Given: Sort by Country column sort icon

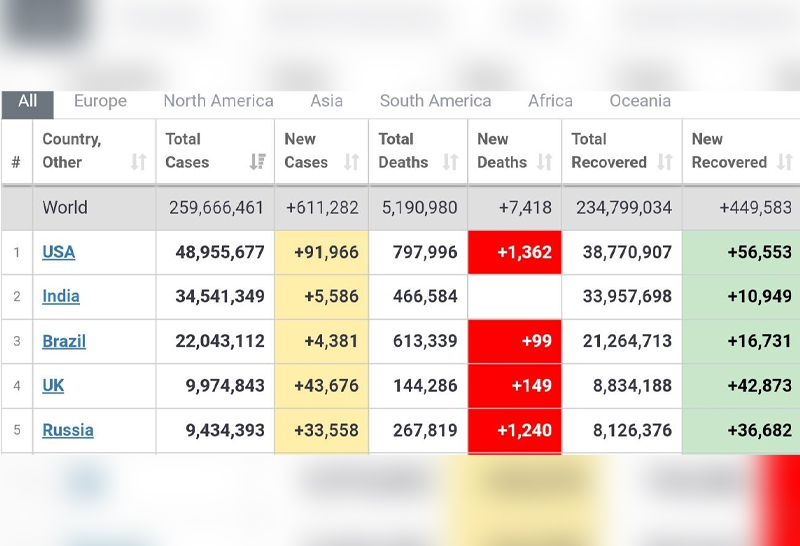Looking at the screenshot, I should [x=138, y=162].
